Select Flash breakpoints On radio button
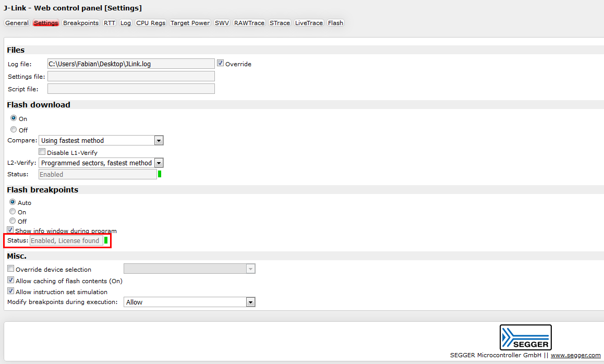 click(x=13, y=212)
